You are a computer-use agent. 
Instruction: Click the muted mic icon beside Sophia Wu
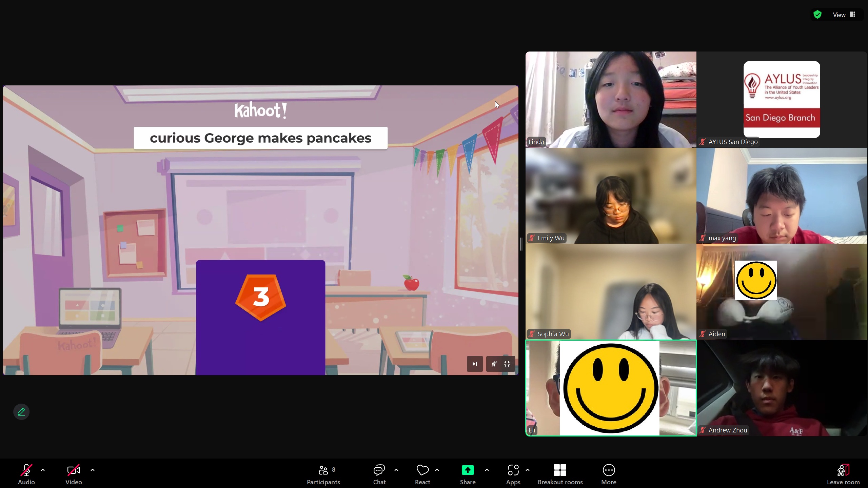(x=532, y=334)
